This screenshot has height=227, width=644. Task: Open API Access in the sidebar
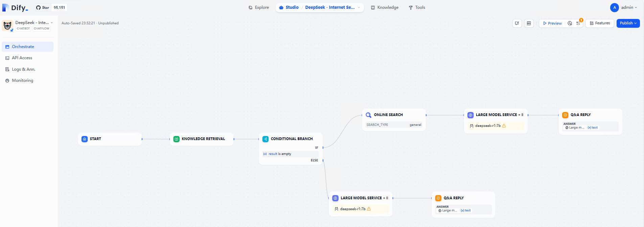28,58
